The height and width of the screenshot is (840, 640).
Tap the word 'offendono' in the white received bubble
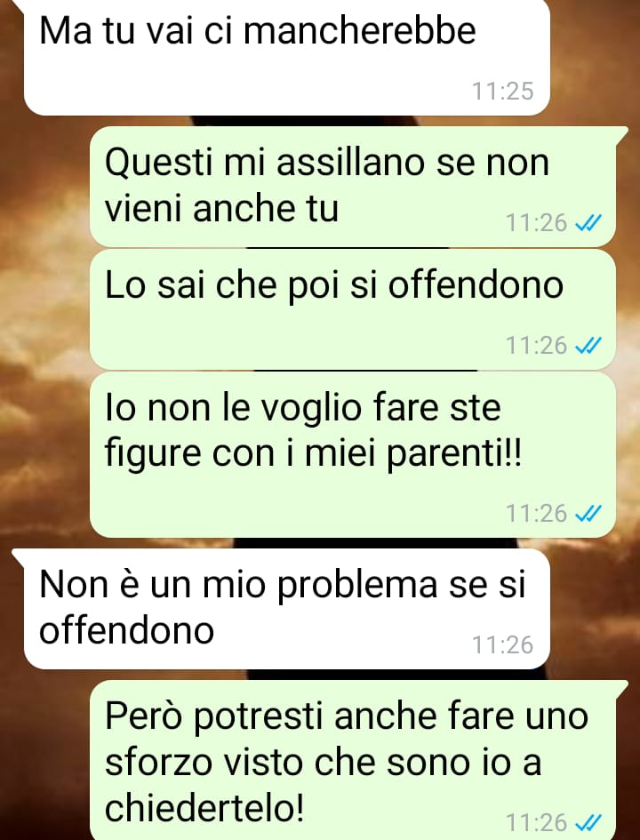[127, 630]
